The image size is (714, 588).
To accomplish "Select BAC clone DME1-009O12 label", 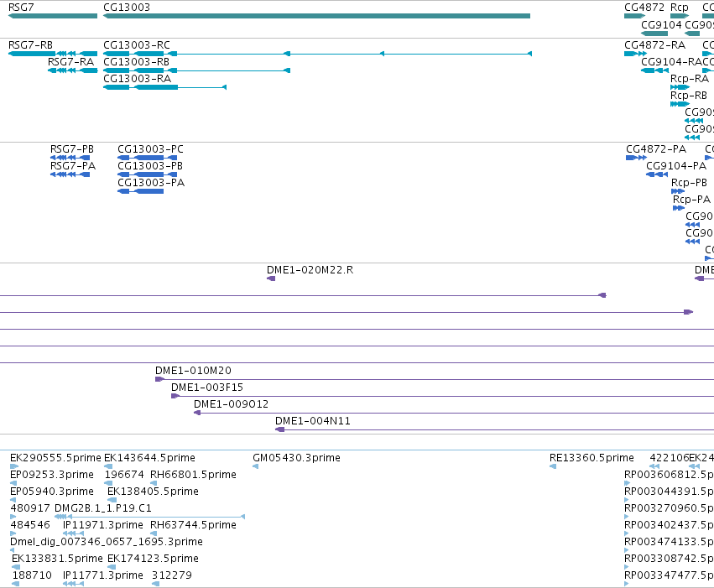I will [231, 404].
